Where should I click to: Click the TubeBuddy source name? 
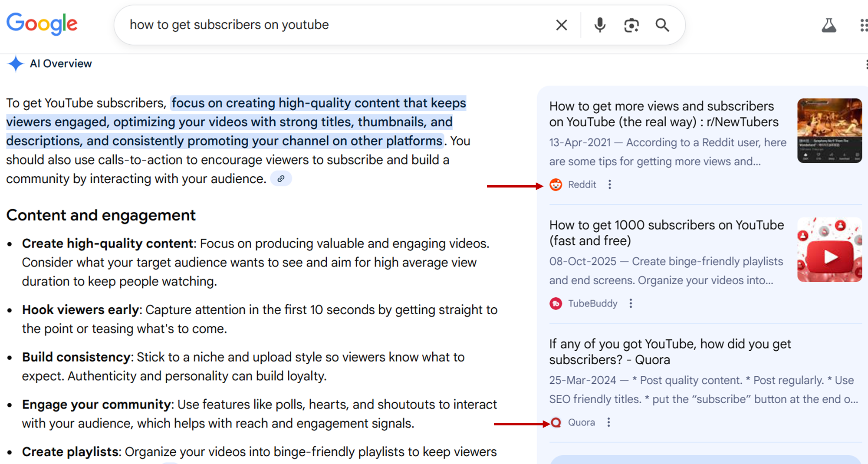pyautogui.click(x=593, y=303)
